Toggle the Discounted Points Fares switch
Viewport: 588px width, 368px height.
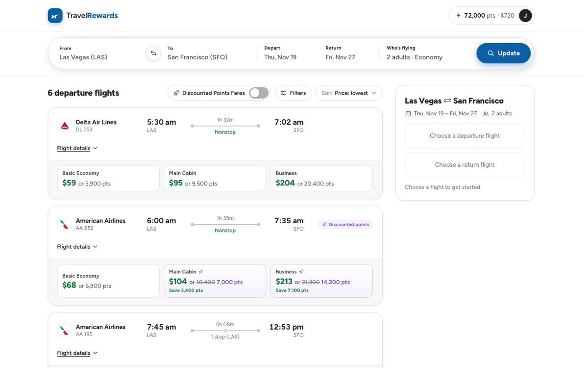coord(259,93)
